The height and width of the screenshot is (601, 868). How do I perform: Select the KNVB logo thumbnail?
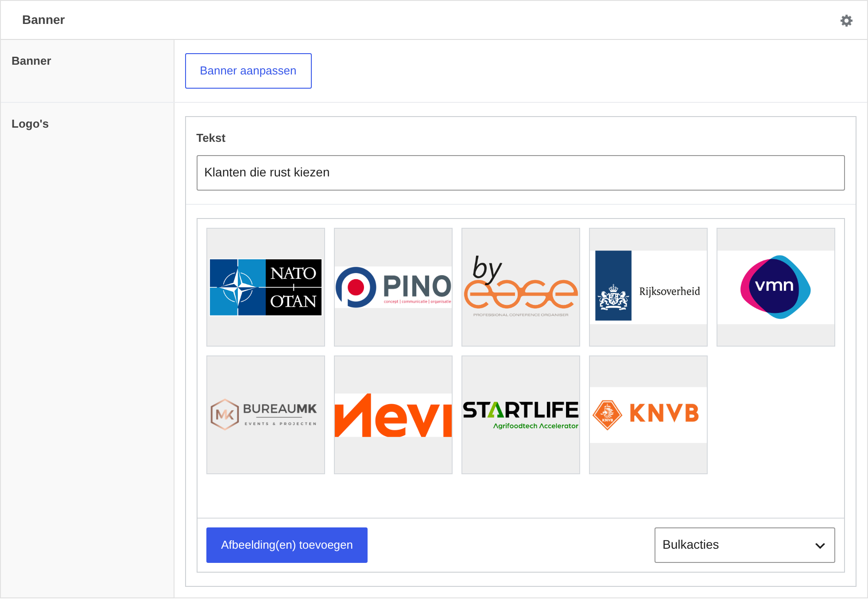(648, 415)
